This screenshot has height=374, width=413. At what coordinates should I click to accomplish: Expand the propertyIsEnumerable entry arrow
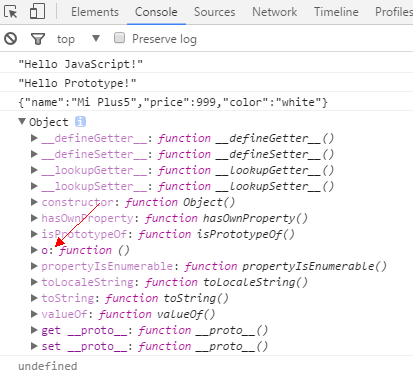tap(34, 266)
